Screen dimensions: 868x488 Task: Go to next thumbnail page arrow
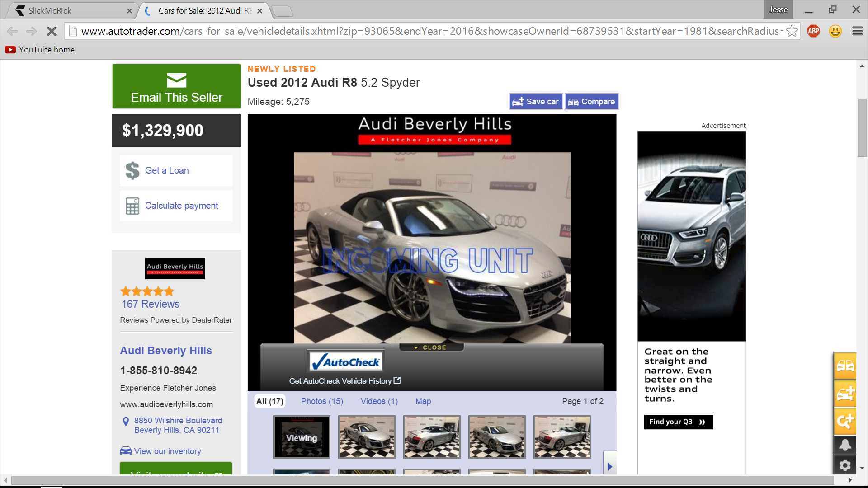click(610, 466)
